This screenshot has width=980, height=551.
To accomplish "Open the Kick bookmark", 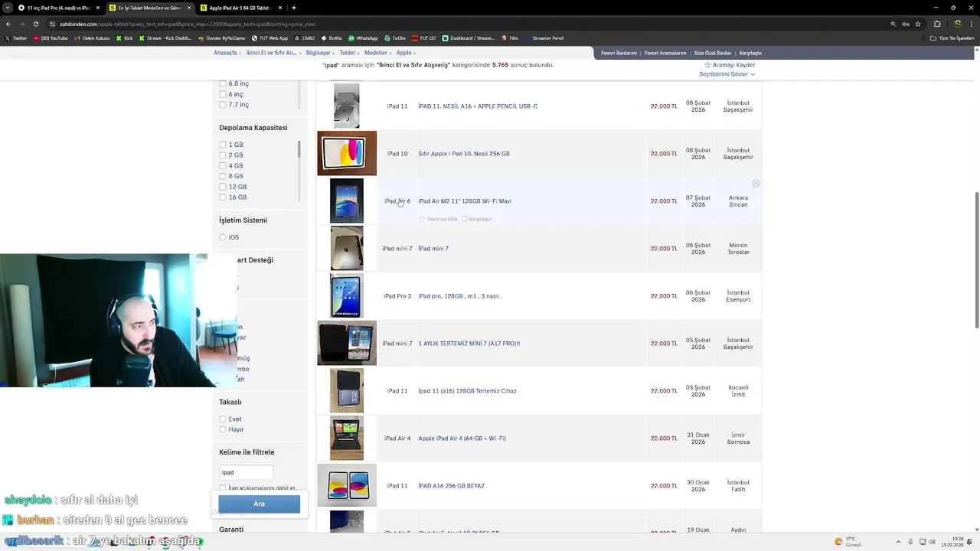I will (x=125, y=37).
